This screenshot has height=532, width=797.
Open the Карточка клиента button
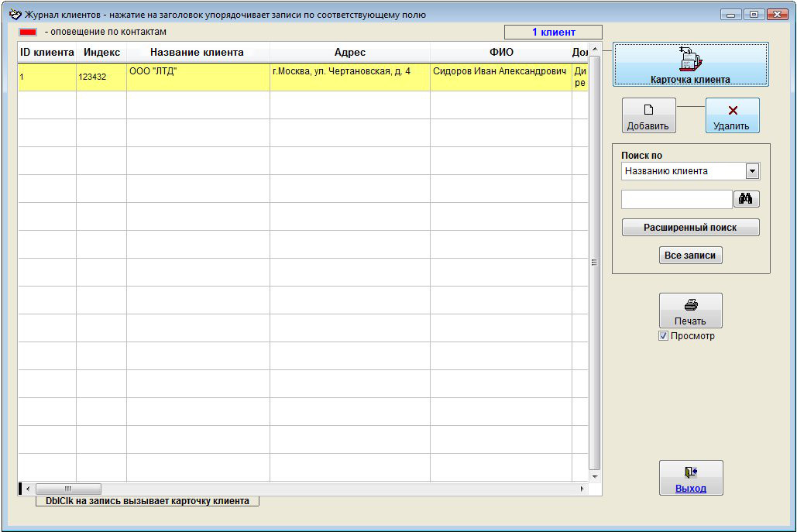coord(690,64)
